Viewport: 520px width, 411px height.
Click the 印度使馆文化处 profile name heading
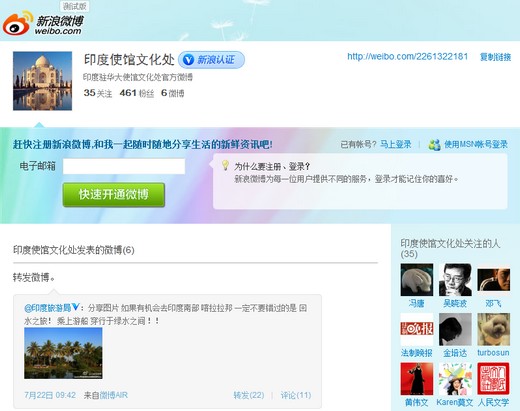tap(129, 60)
